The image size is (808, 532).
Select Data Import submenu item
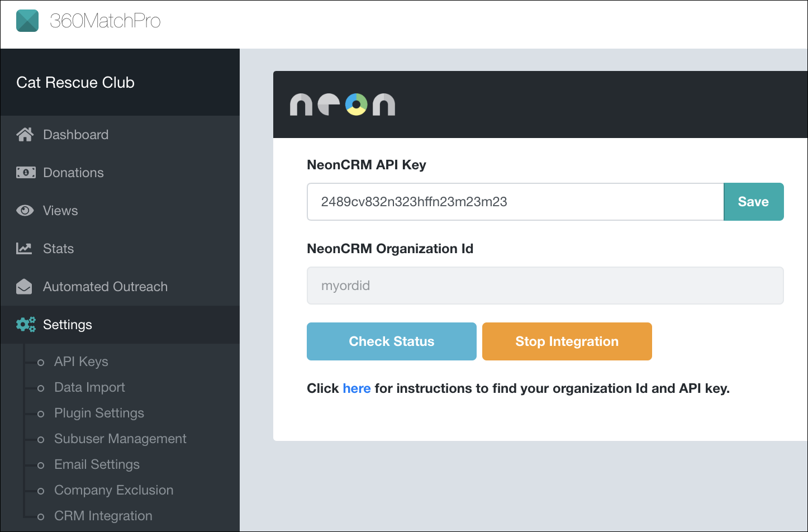point(89,387)
